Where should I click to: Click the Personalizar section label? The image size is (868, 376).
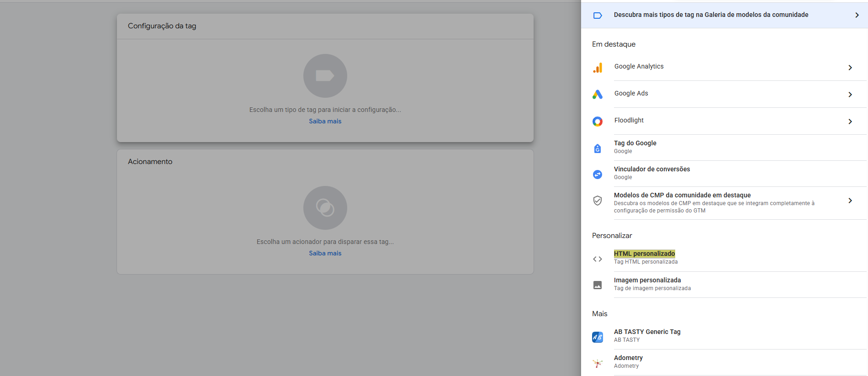coord(612,236)
